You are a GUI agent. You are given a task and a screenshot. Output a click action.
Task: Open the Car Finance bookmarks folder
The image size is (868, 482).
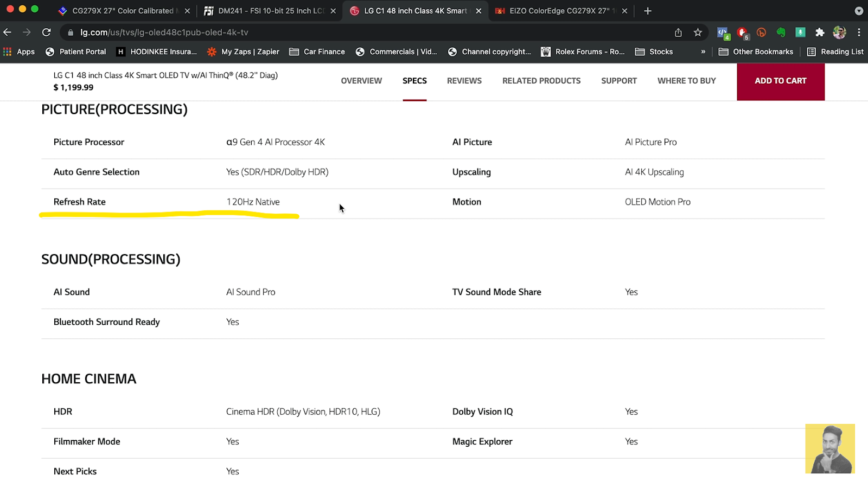tap(317, 52)
